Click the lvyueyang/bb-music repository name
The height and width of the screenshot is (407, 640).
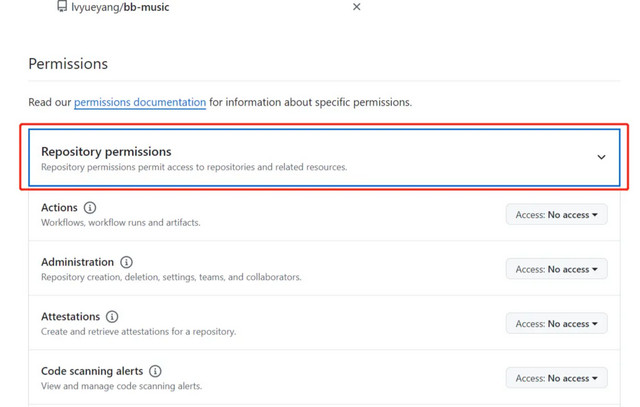[120, 7]
